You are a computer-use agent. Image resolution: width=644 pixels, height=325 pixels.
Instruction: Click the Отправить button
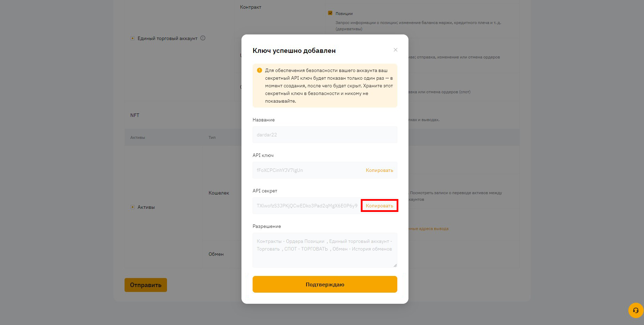146,285
